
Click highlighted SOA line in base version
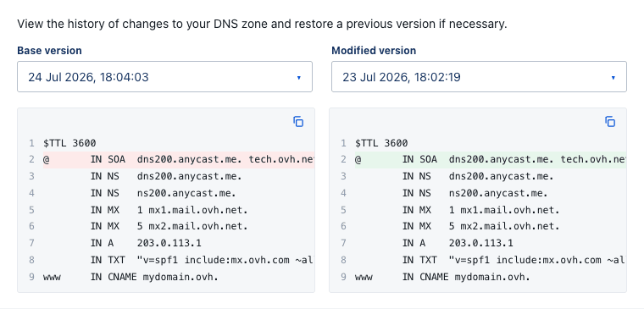[179, 160]
